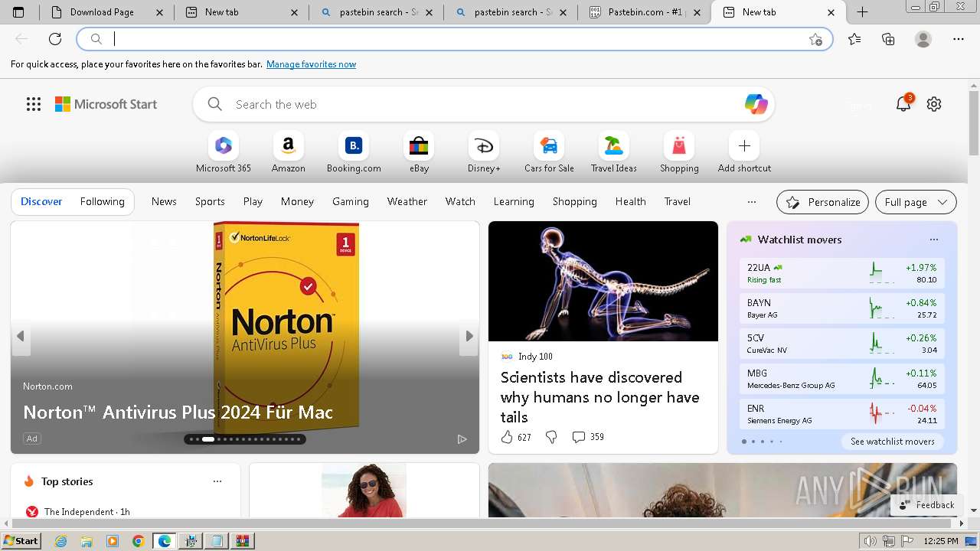The width and height of the screenshot is (980, 551).
Task: Open Watchlist movers options menu
Action: (933, 240)
